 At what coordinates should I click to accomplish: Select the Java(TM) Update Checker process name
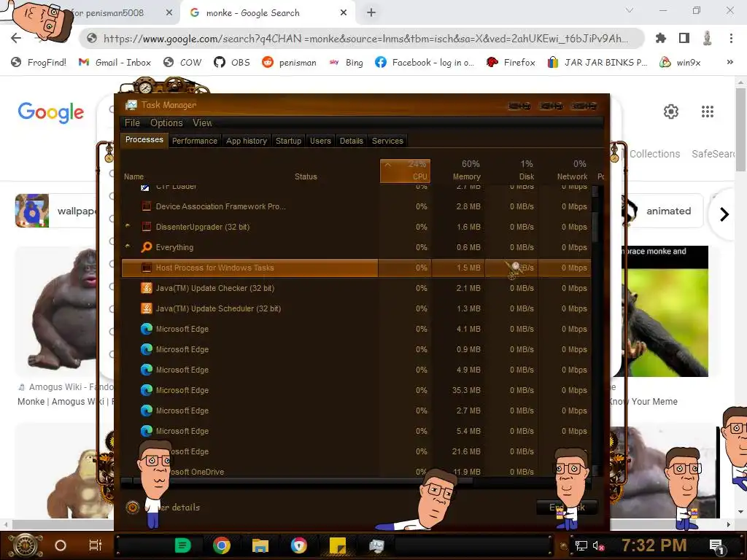215,288
